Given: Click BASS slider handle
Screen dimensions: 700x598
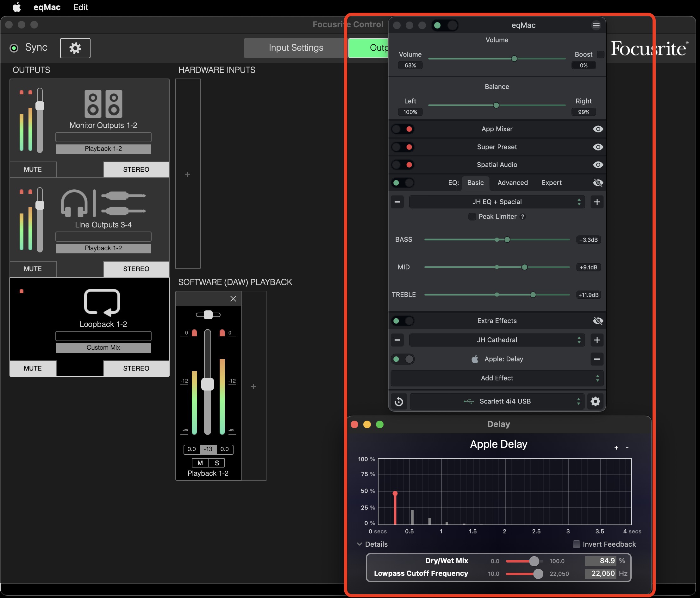Looking at the screenshot, I should [x=507, y=240].
